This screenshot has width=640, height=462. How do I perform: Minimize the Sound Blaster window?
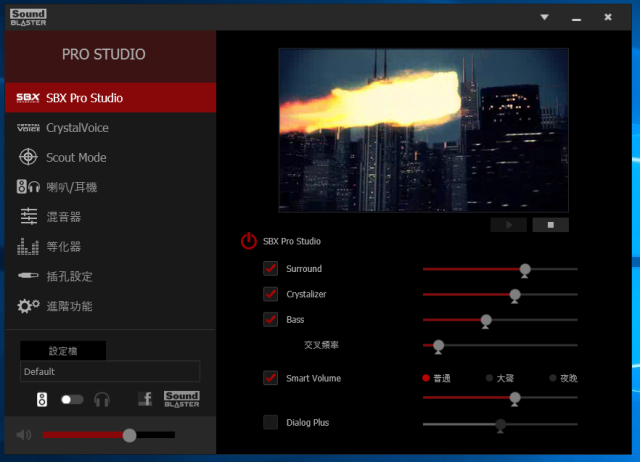(576, 18)
